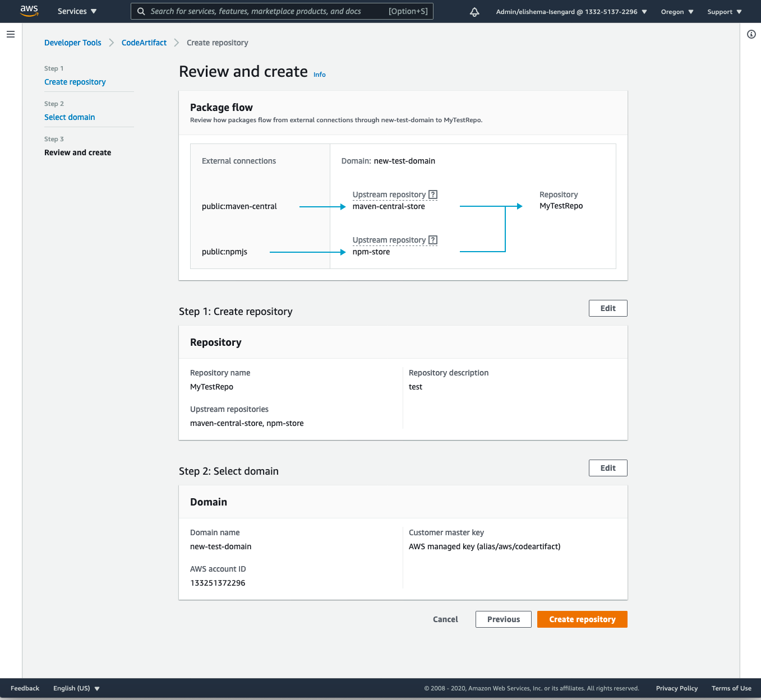Click the search magnifier icon
761x700 pixels.
[x=141, y=11]
